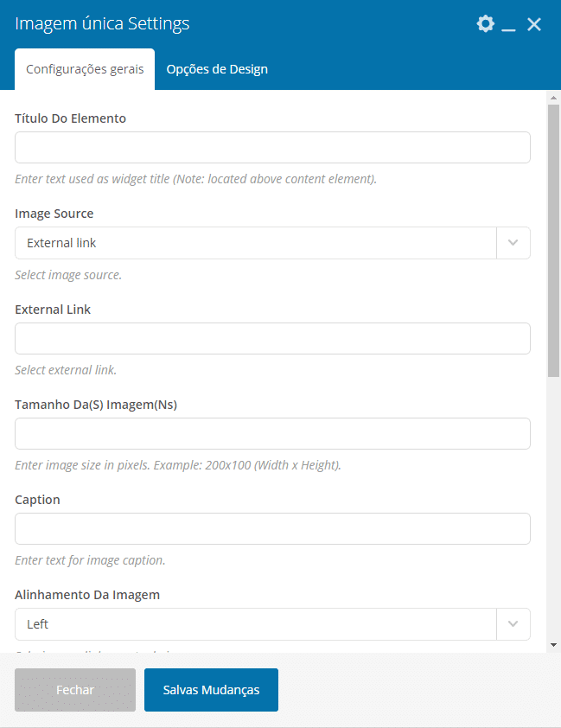Focus the External Link input field
Image resolution: width=561 pixels, height=728 pixels.
(x=272, y=338)
